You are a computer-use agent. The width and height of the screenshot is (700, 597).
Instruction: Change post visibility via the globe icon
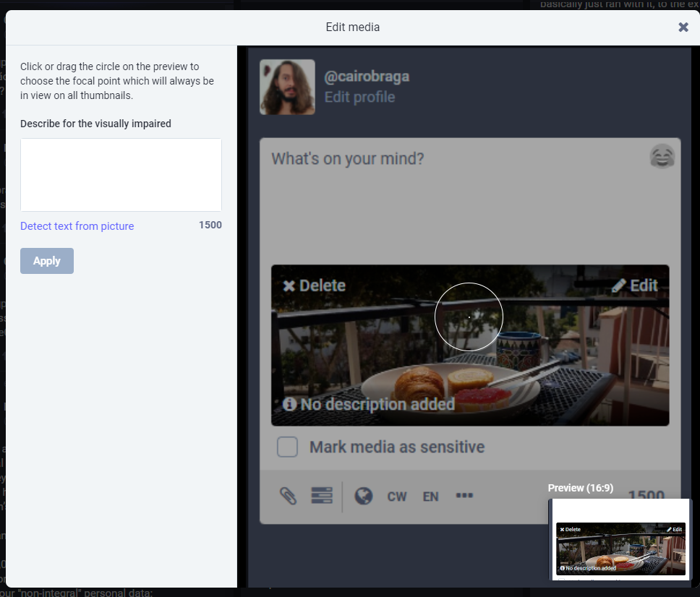pos(363,496)
